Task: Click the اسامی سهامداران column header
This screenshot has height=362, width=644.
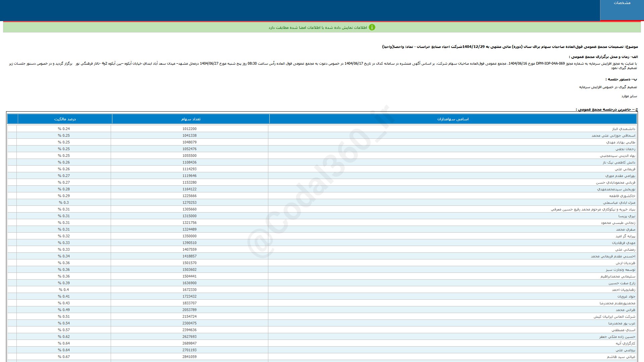Action: pos(453,119)
